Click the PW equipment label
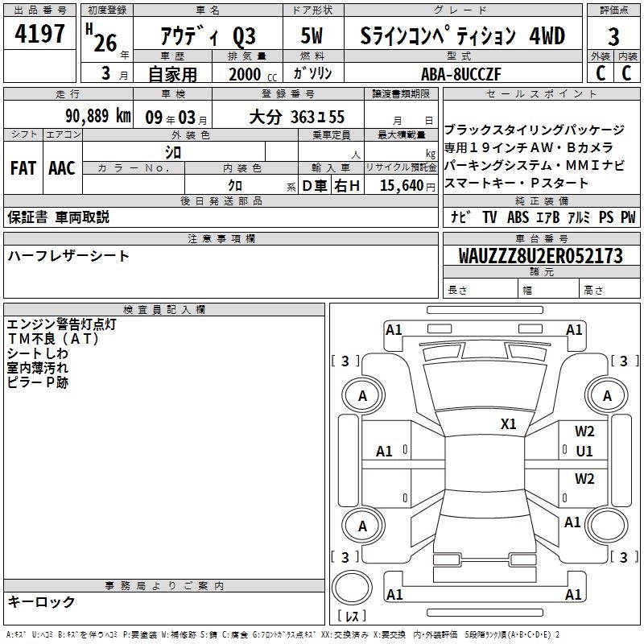 [628, 217]
